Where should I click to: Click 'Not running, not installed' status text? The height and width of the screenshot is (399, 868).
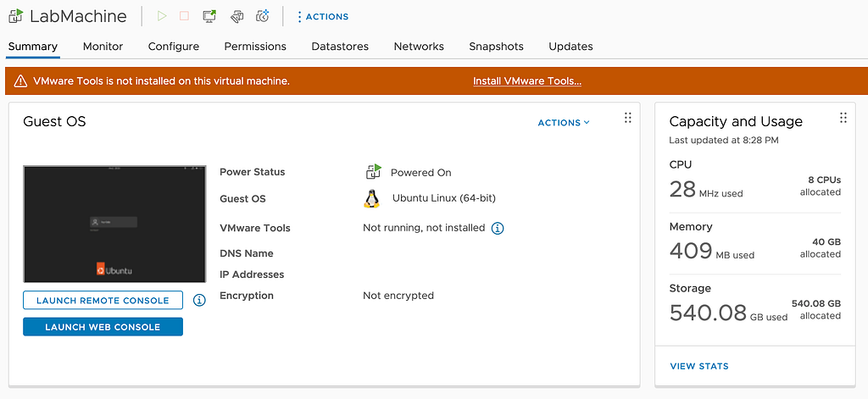[424, 227]
